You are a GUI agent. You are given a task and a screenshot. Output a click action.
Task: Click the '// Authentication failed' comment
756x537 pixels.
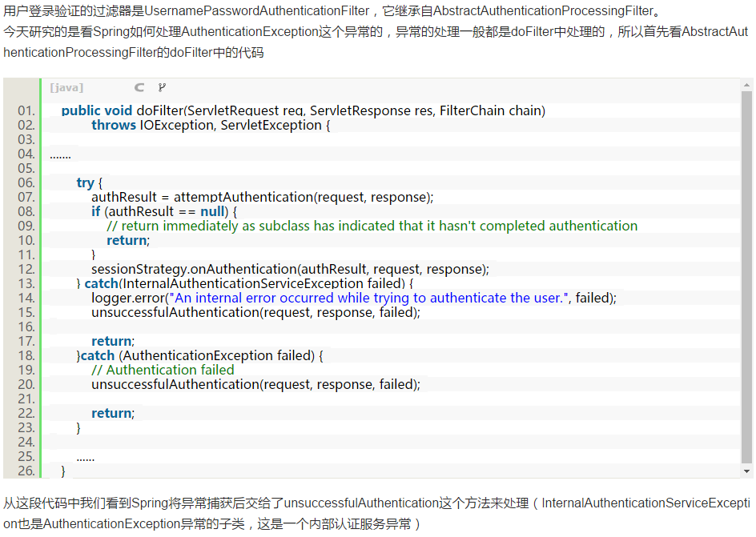point(163,371)
